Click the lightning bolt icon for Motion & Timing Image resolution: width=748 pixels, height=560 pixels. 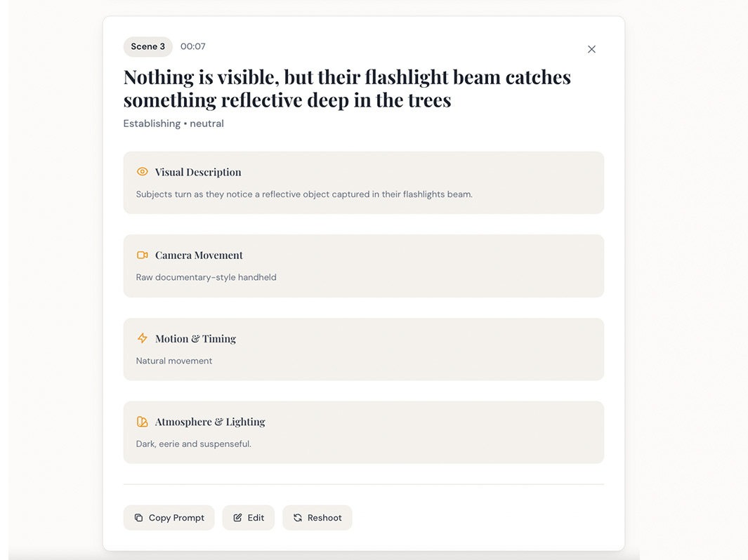142,338
